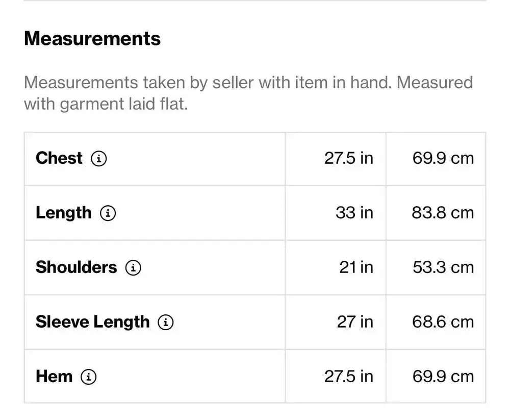Image resolution: width=510 pixels, height=420 pixels.
Task: Select the 68.6 cm Sleeve Length value
Action: pyautogui.click(x=443, y=322)
